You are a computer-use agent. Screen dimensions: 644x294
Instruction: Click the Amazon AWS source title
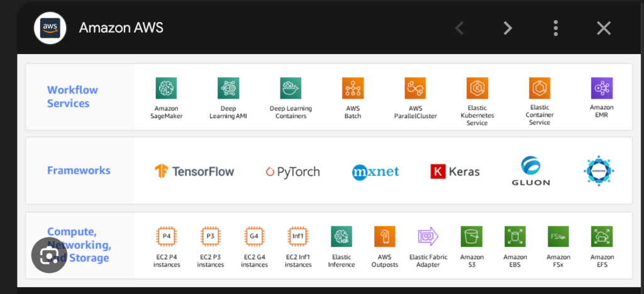click(121, 28)
